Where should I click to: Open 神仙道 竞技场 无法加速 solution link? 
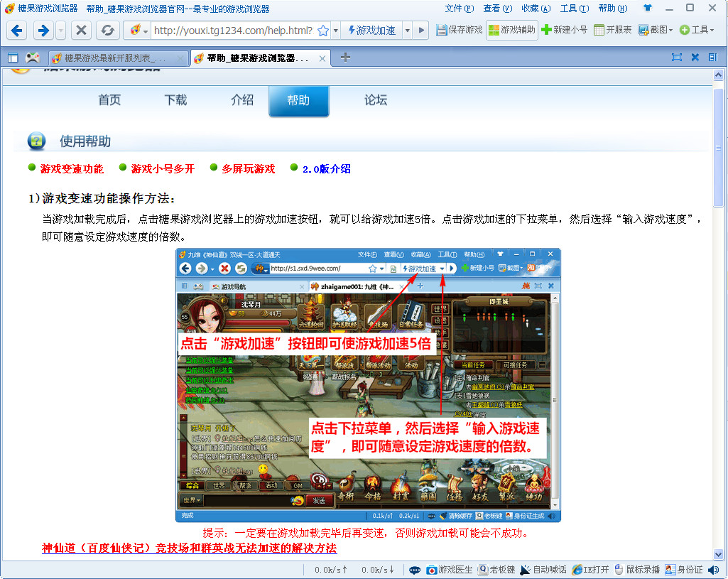pos(190,548)
